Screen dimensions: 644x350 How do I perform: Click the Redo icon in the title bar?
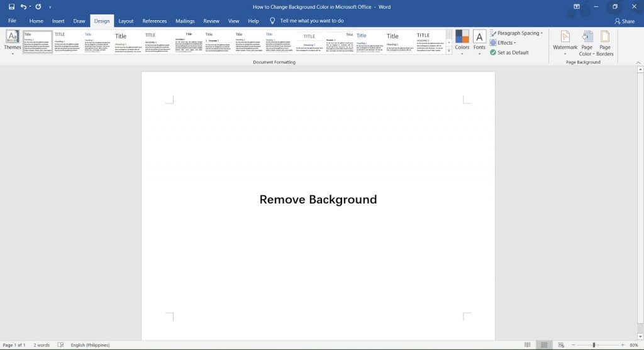[x=38, y=7]
